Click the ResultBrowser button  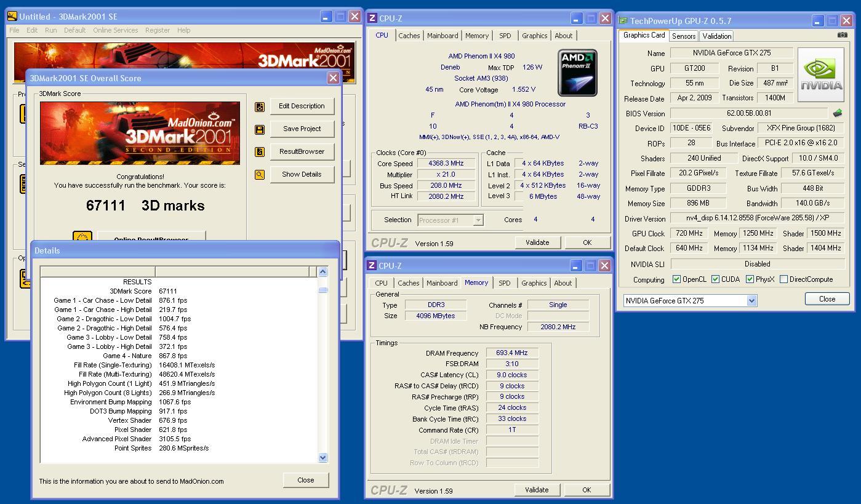pyautogui.click(x=302, y=151)
